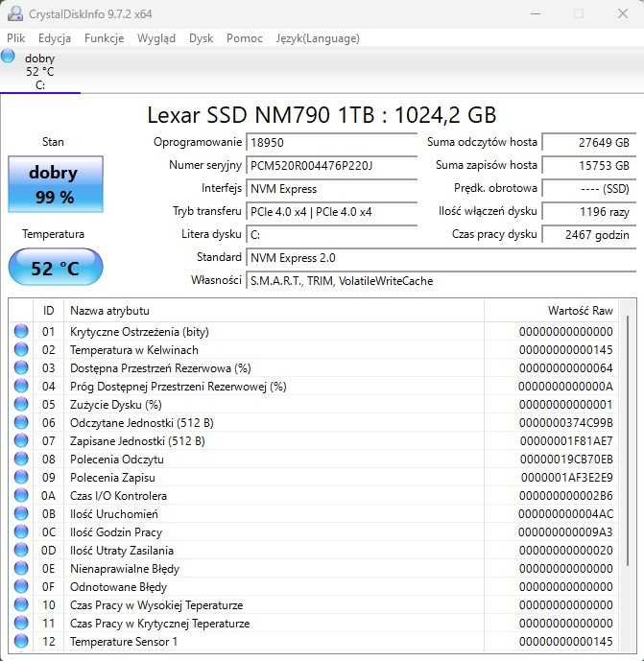Click the Standard field NVM Express 2.0
Screen dimensions: 644x661
(x=441, y=257)
